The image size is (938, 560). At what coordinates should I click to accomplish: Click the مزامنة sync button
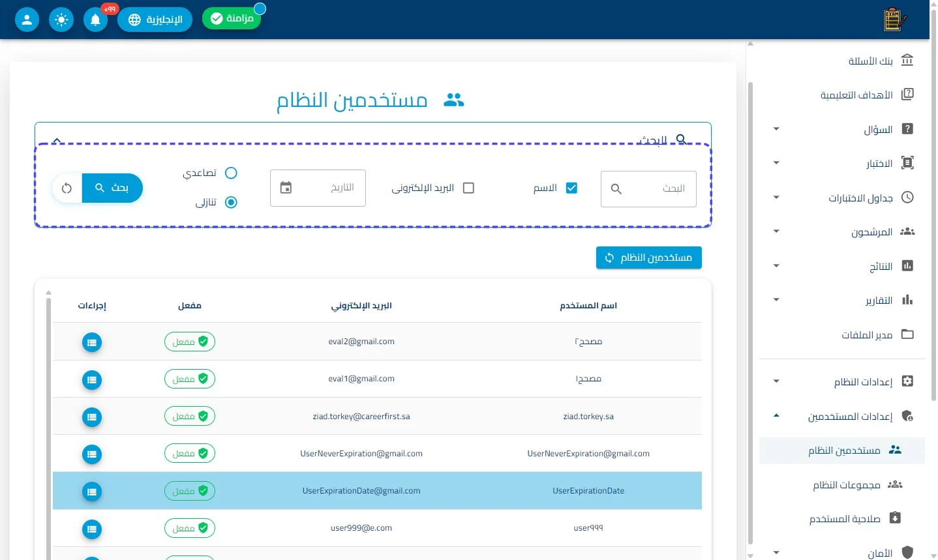click(232, 18)
